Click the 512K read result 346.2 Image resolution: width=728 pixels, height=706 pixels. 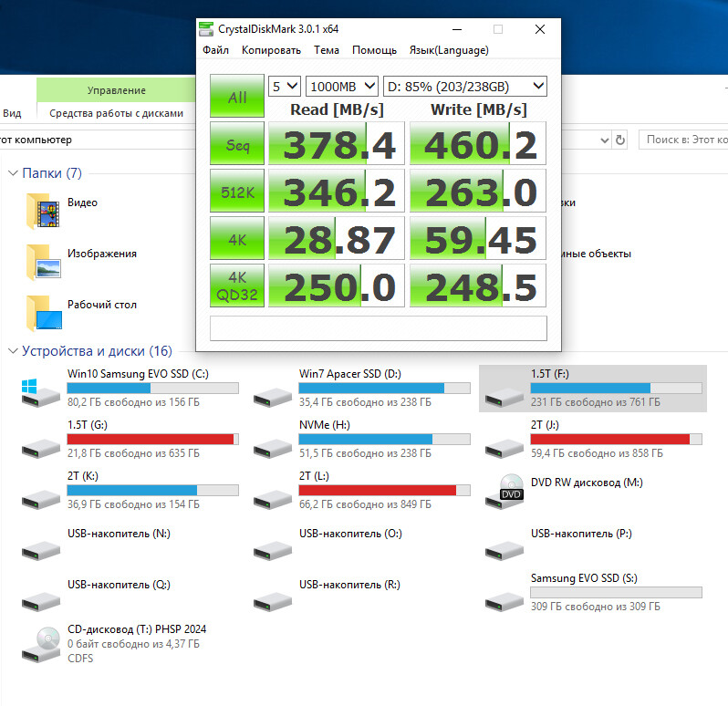pyautogui.click(x=337, y=191)
